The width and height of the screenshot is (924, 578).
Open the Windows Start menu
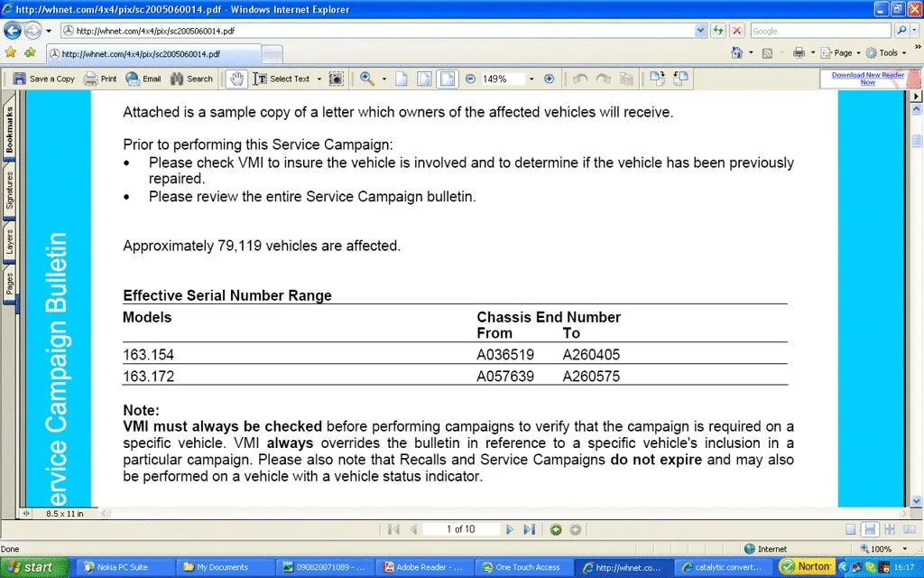point(34,567)
